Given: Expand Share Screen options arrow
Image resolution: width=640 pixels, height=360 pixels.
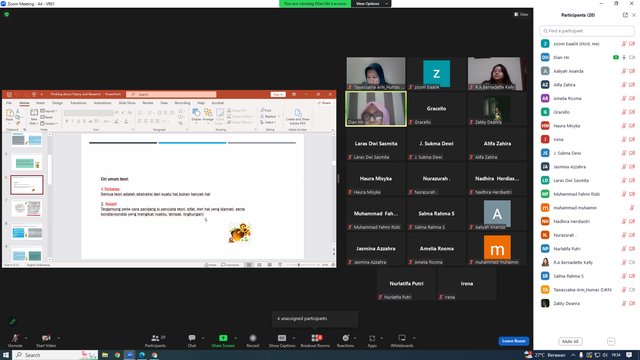Looking at the screenshot, I should point(236,338).
